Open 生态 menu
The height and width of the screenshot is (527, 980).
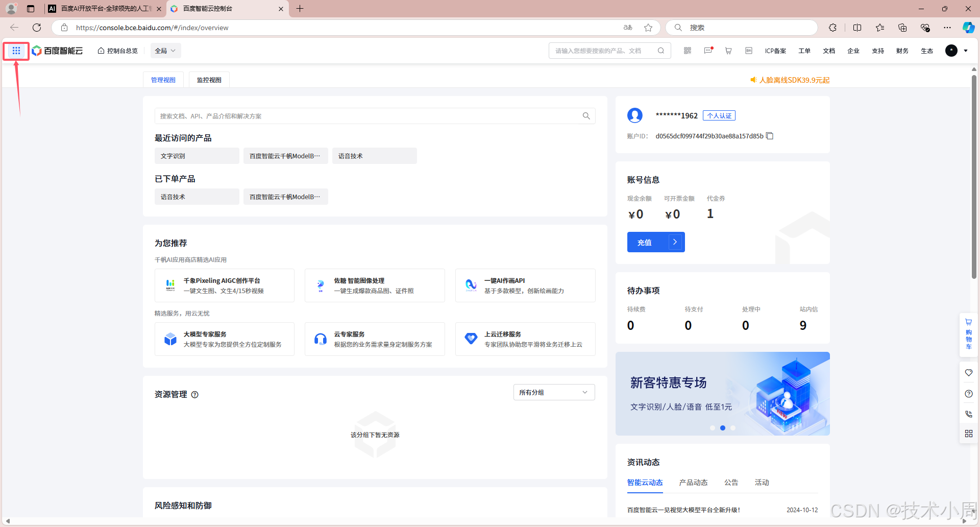pos(927,51)
